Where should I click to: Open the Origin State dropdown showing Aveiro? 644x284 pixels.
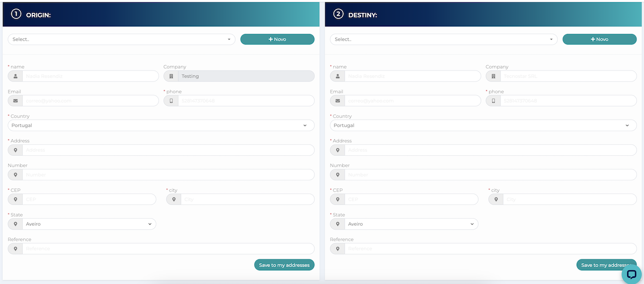pyautogui.click(x=89, y=224)
